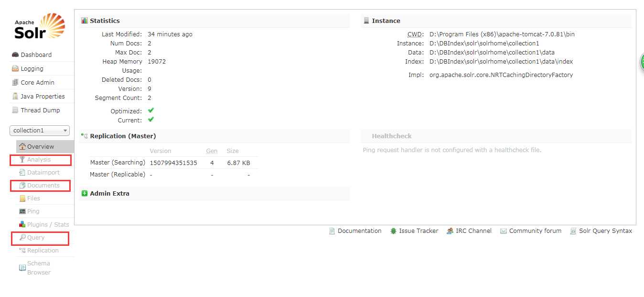Open the collection1 core selector dropdown
Screen dimensions: 644x297
point(40,131)
